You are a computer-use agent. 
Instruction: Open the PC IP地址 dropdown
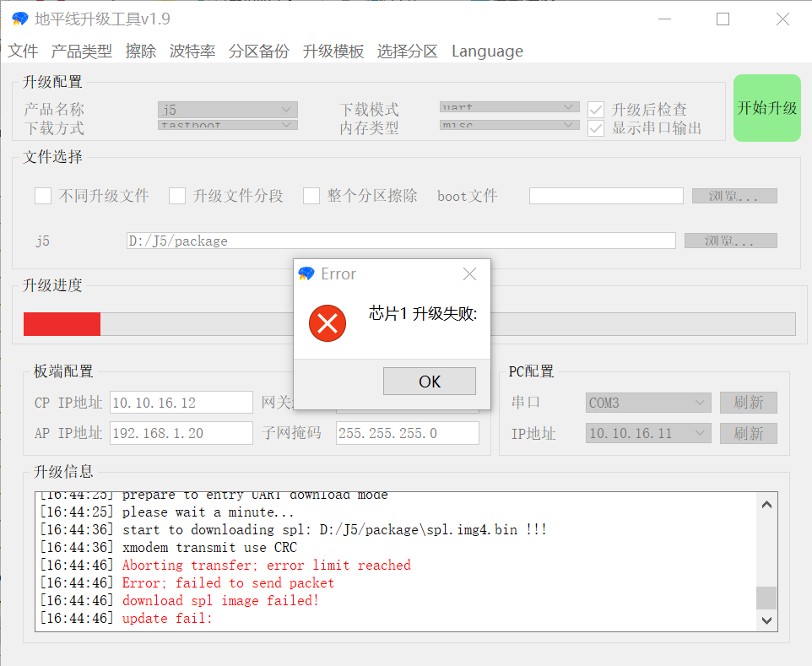pyautogui.click(x=648, y=433)
